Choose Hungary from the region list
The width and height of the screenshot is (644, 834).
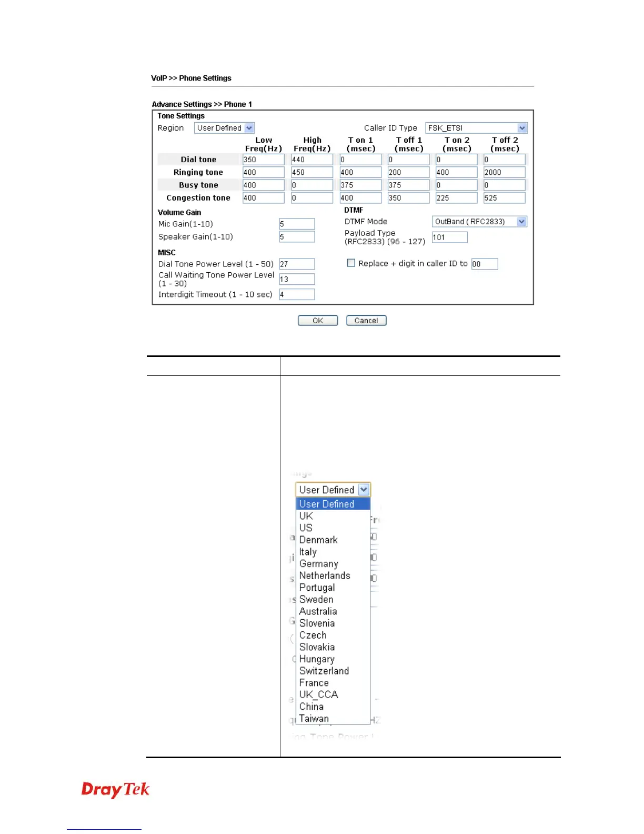[x=333, y=659]
